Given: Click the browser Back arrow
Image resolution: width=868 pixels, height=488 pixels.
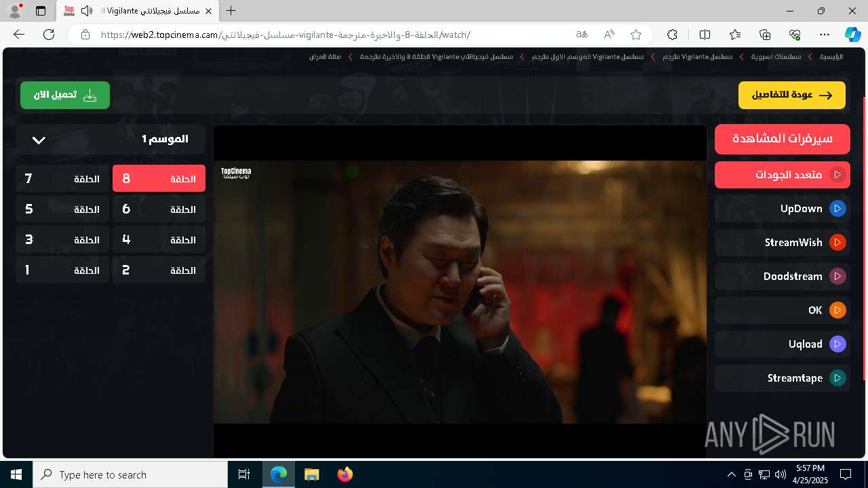Looking at the screenshot, I should click(19, 35).
